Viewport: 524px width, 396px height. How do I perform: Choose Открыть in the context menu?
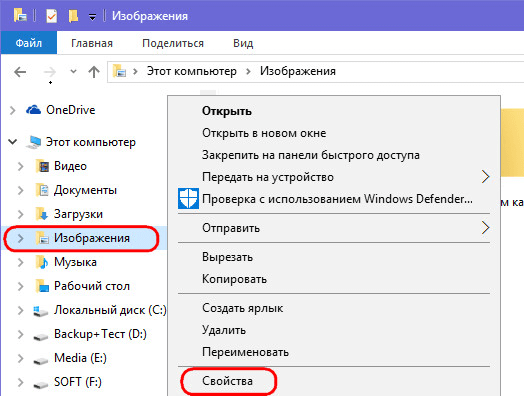point(334,111)
